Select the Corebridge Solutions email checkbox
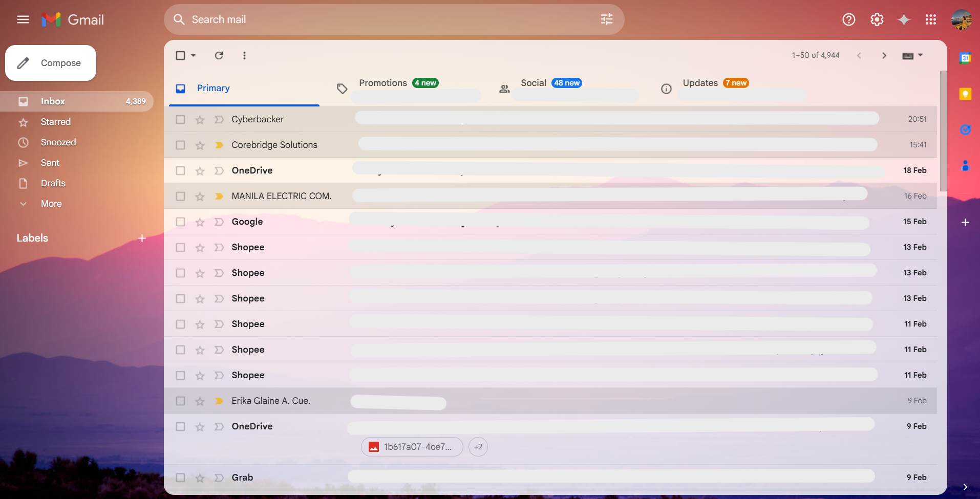This screenshot has height=499, width=980. click(x=180, y=145)
